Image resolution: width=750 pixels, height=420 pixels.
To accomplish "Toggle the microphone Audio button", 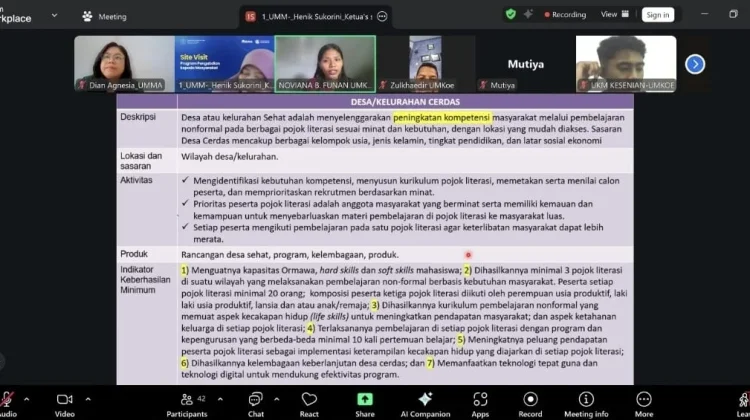I will 7,404.
